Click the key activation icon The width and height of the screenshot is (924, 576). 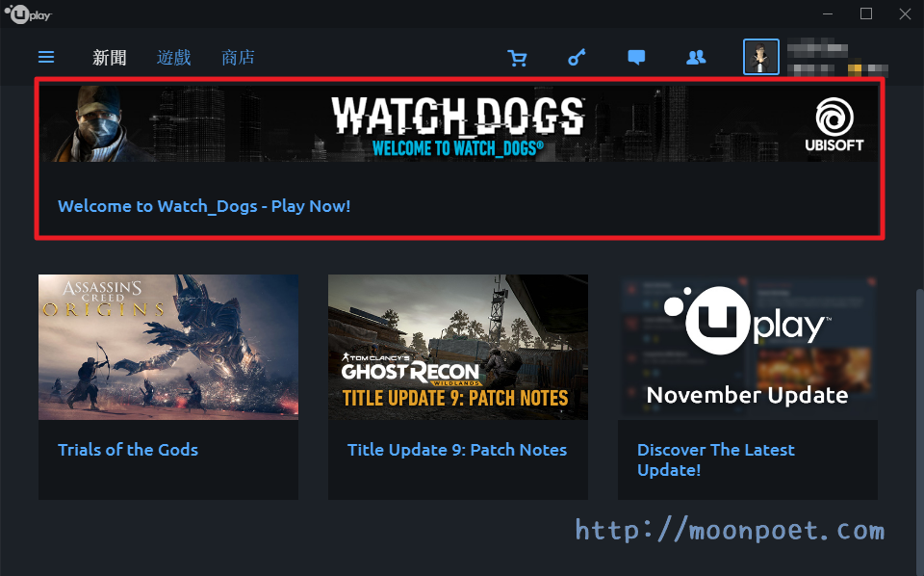(x=577, y=57)
